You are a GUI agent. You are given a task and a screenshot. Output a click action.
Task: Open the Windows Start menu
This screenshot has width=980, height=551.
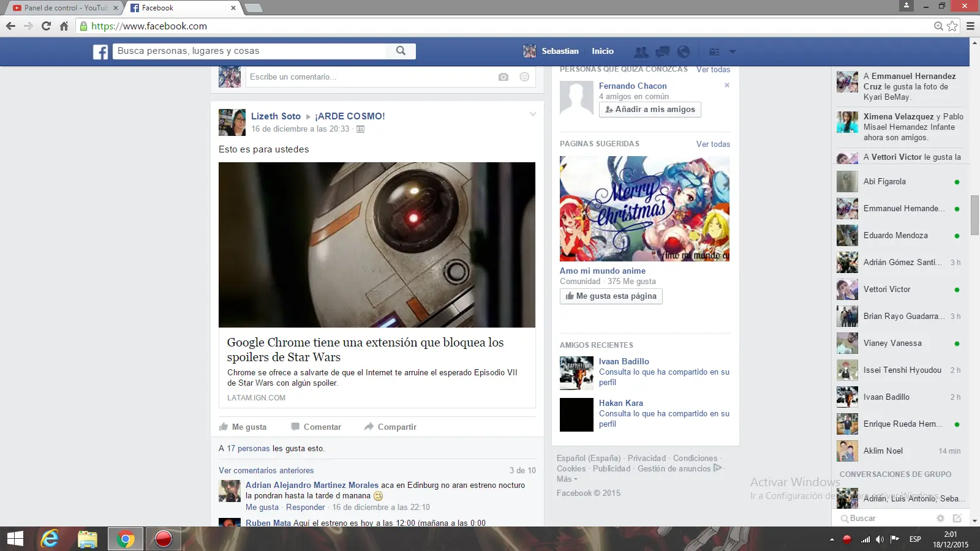pyautogui.click(x=15, y=539)
